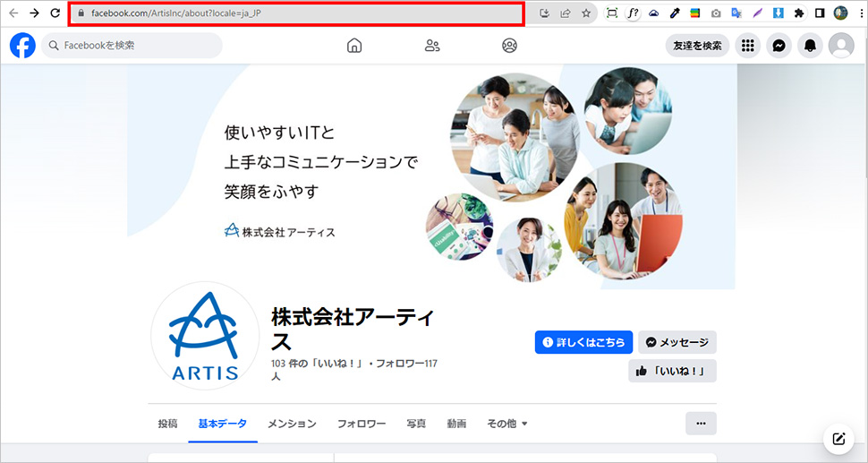Click the f? font finder extension icon
The width and height of the screenshot is (868, 463).
(632, 13)
